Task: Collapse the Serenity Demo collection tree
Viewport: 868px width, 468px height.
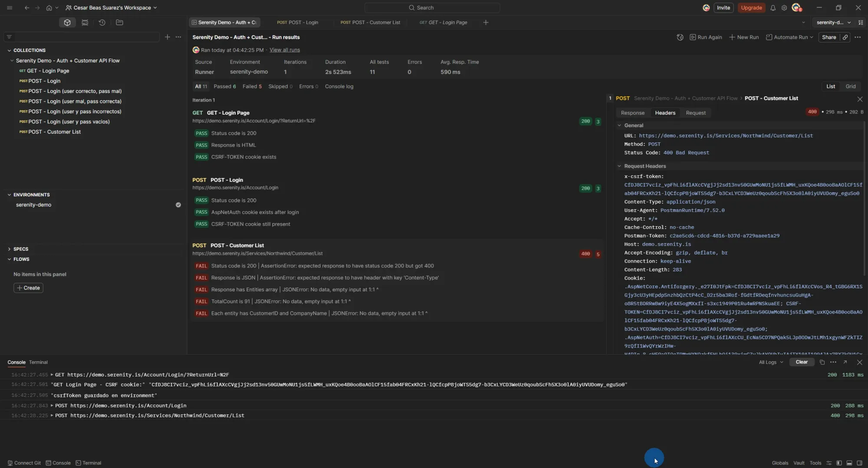Action: point(12,60)
